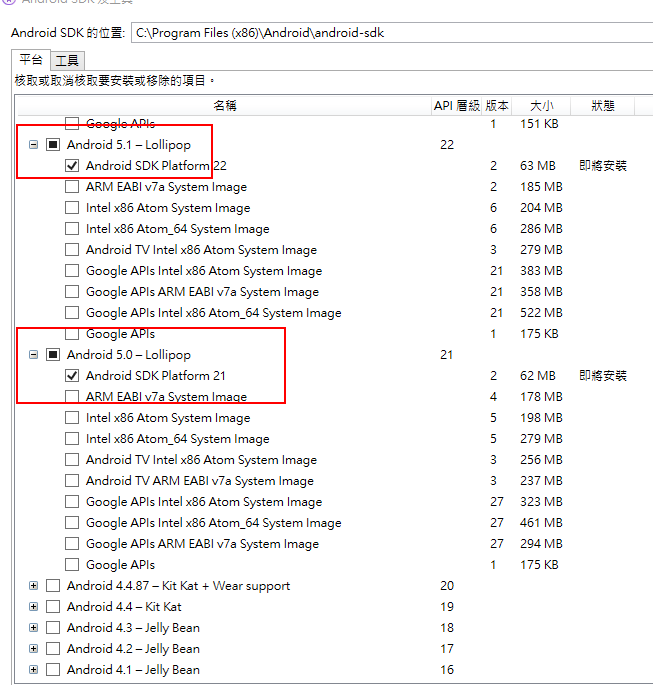Check Intel x86 Atom_64 System Image 286 MB
653x685 pixels.
72,229
